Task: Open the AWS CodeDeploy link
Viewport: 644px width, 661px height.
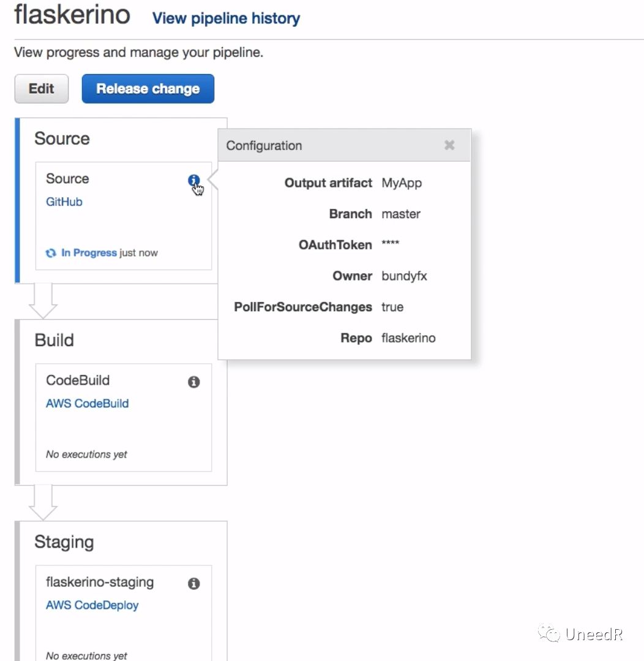Action: click(x=92, y=605)
